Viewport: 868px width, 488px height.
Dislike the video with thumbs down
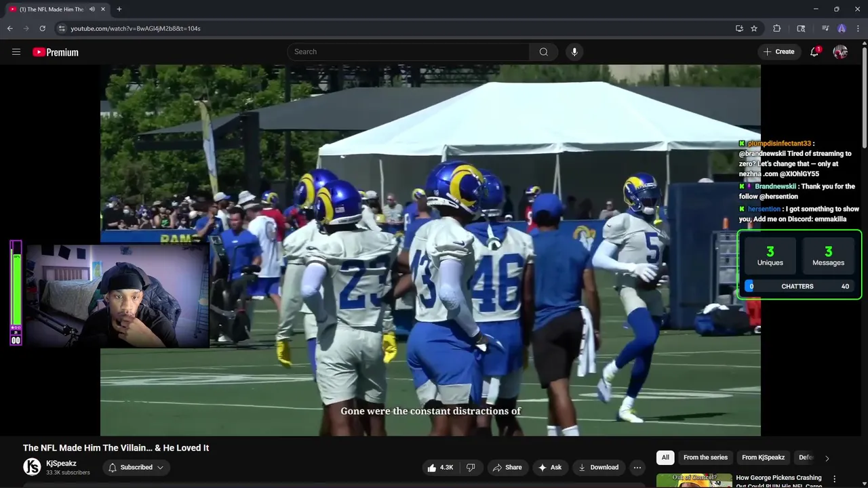[x=471, y=468]
